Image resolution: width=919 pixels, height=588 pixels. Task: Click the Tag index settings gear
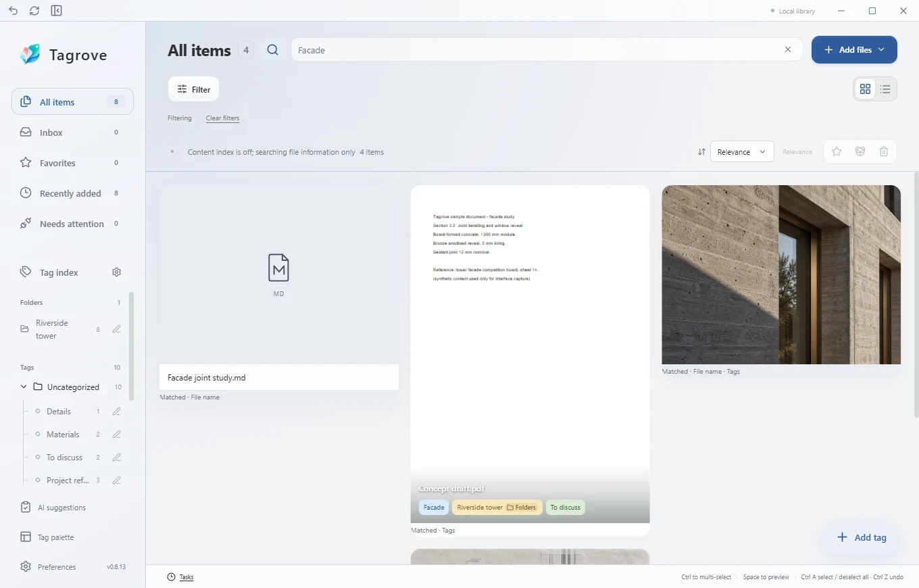pos(116,272)
